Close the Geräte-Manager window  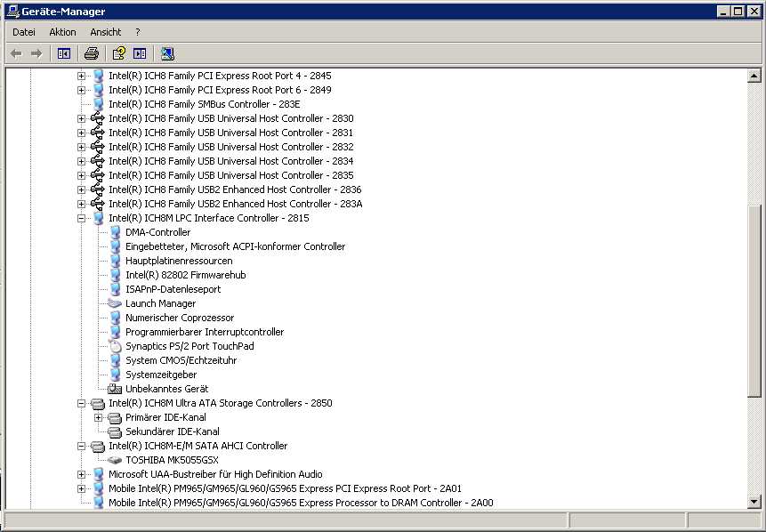tap(754, 12)
